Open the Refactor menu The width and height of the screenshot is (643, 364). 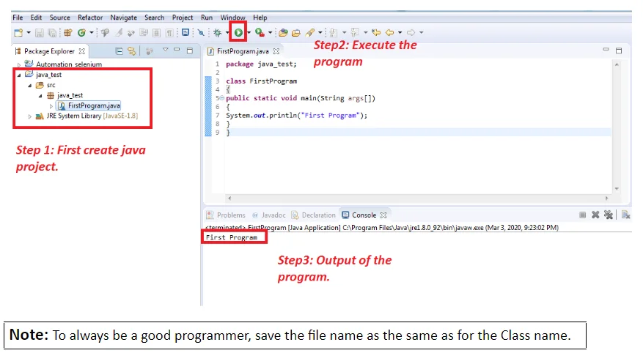pyautogui.click(x=90, y=18)
